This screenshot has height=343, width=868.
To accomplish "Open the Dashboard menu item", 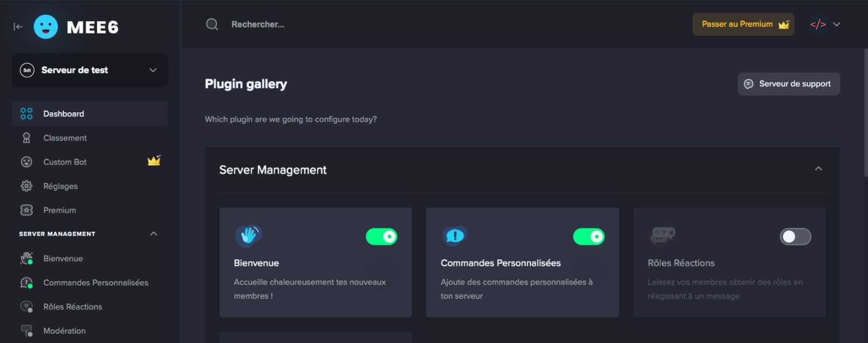I will (90, 113).
